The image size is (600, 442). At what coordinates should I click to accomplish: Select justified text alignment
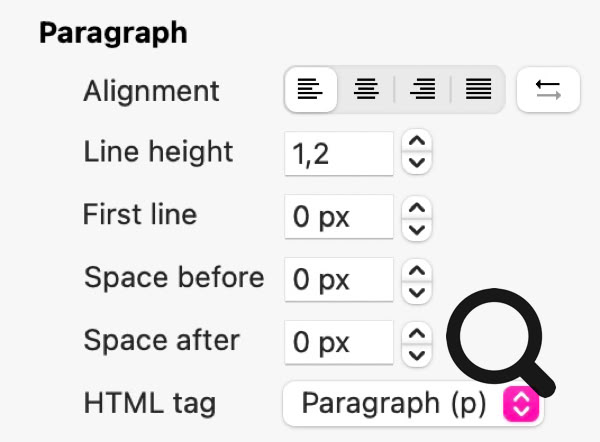[x=479, y=90]
